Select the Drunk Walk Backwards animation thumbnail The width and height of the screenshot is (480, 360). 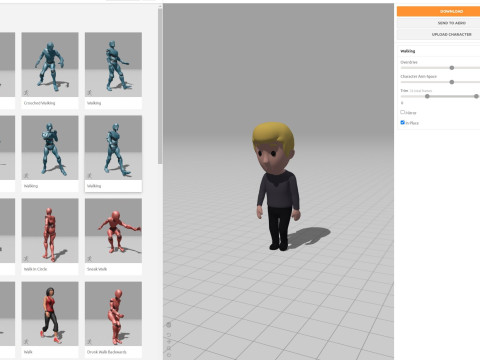click(x=113, y=314)
